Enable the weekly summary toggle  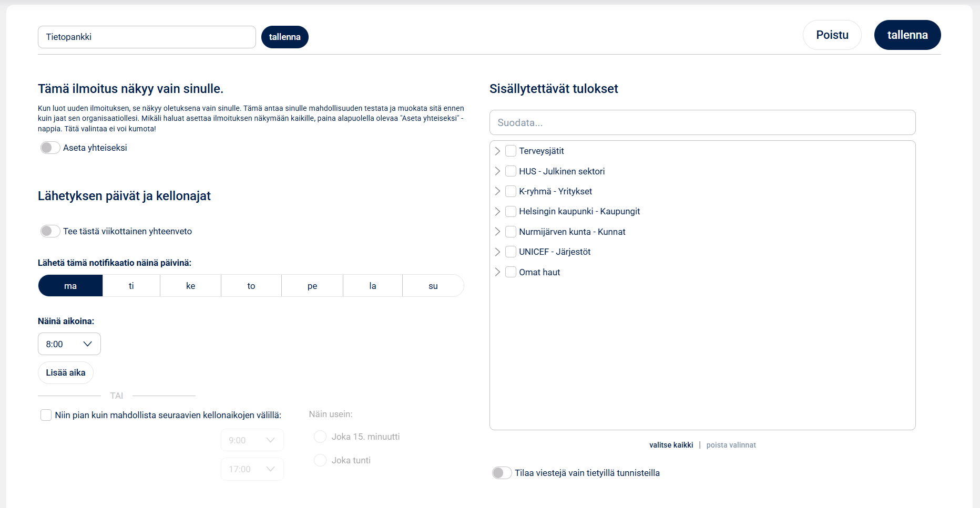pyautogui.click(x=50, y=231)
